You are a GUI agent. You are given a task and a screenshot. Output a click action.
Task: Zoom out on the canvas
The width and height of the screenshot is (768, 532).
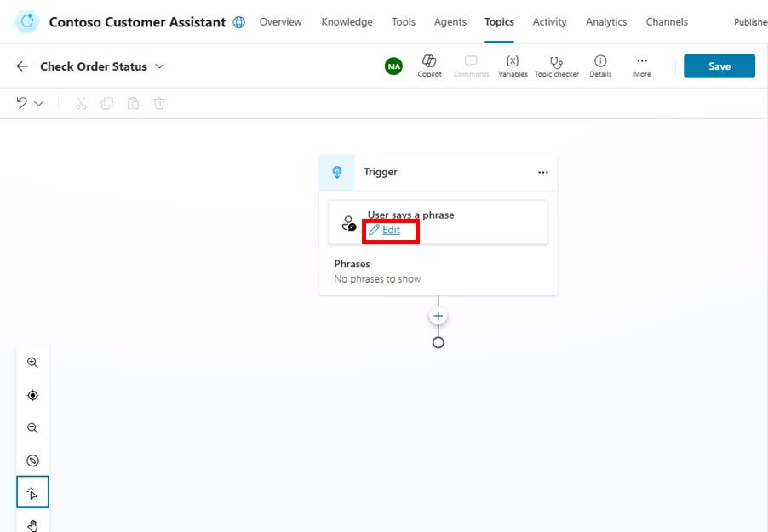pos(33,427)
